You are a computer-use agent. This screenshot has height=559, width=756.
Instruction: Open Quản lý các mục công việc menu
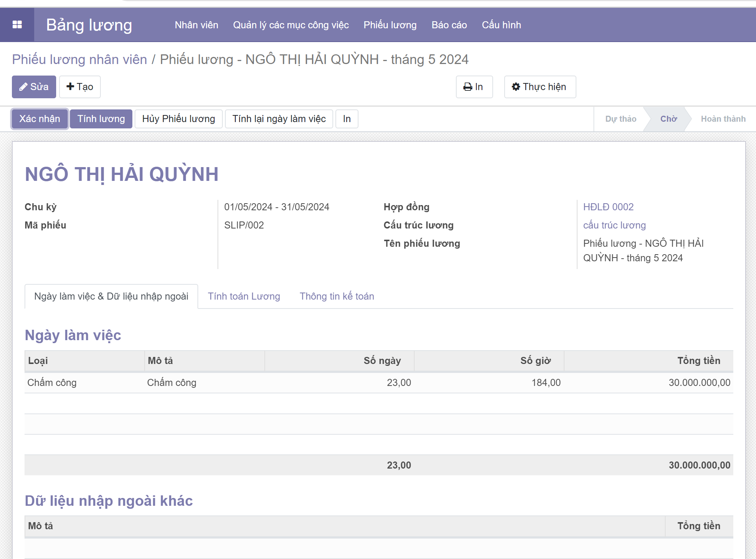point(290,25)
